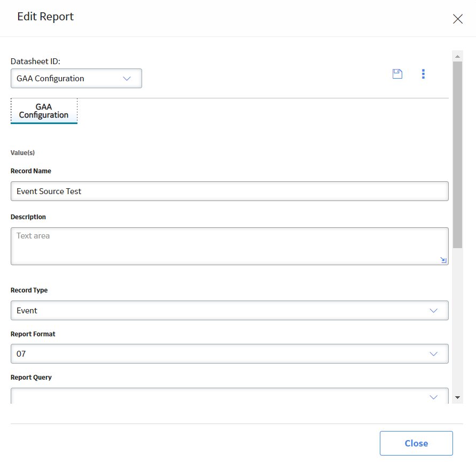Screen dimensions: 476x462
Task: Select the GAA Configuration tab
Action: click(x=44, y=111)
